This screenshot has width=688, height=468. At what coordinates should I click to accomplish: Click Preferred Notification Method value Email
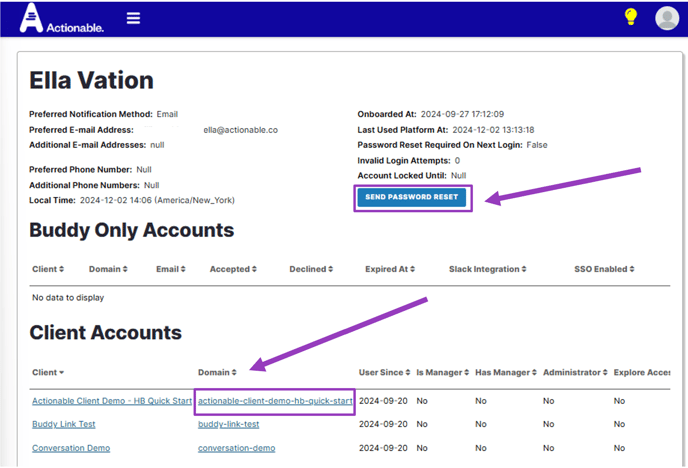click(167, 114)
